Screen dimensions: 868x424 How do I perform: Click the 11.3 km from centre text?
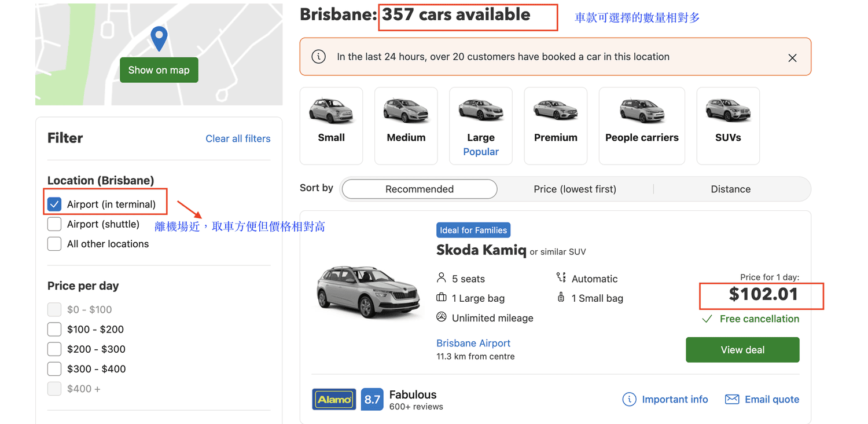[x=475, y=356]
